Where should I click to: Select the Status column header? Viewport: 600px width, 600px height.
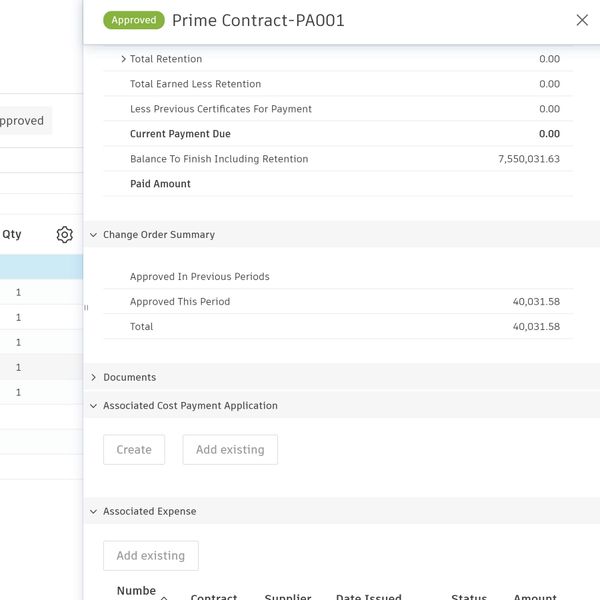(x=468, y=596)
